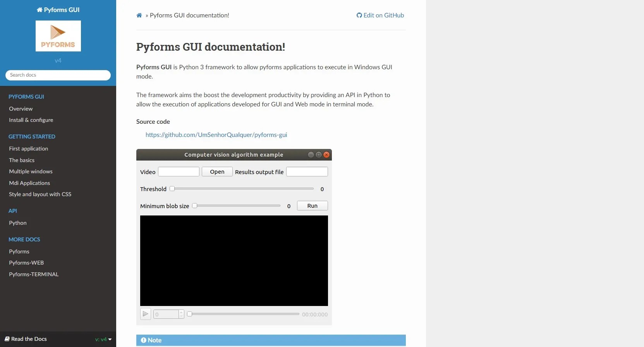Click the PYFORMS GUI section heading

click(x=26, y=97)
